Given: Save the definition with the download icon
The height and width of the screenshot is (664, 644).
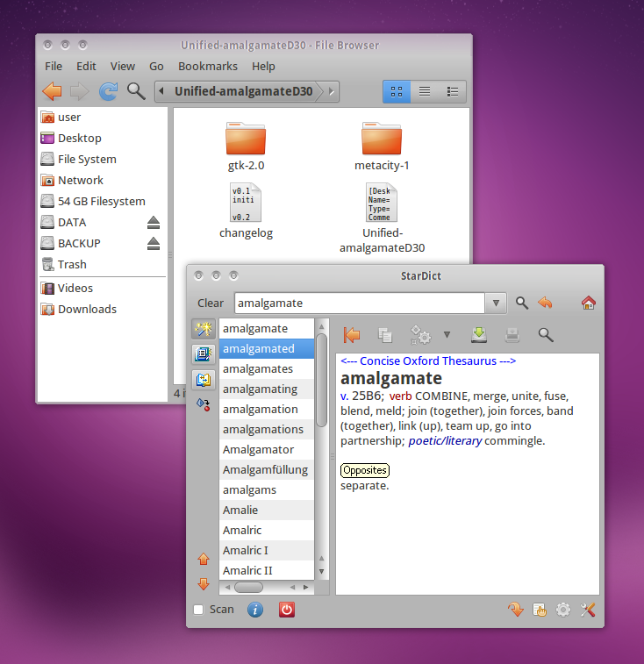Looking at the screenshot, I should click(479, 335).
